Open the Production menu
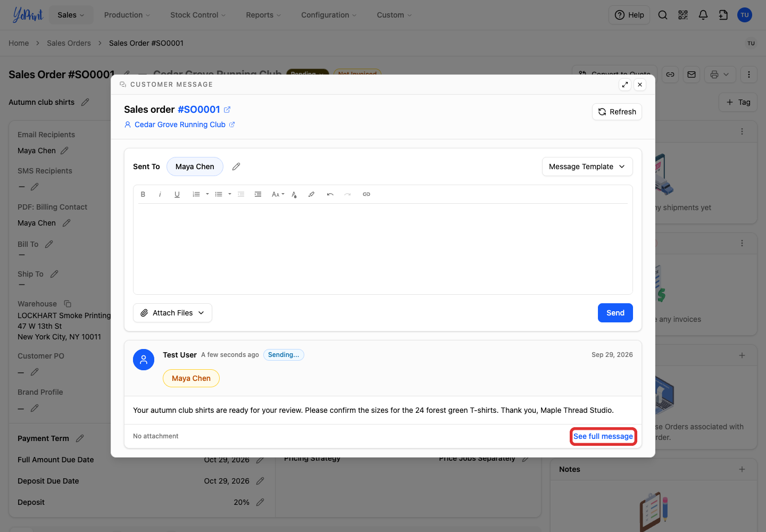The width and height of the screenshot is (766, 532). point(127,15)
